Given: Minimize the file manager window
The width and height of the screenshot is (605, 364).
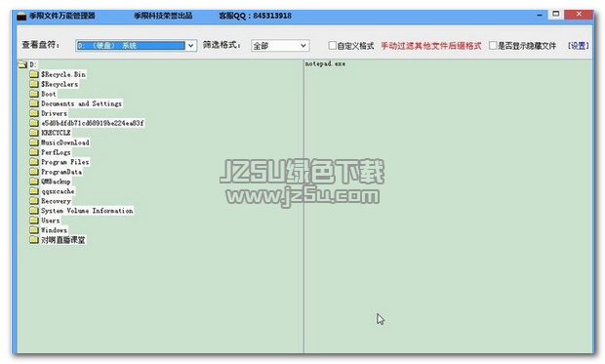Looking at the screenshot, I should pos(540,15).
